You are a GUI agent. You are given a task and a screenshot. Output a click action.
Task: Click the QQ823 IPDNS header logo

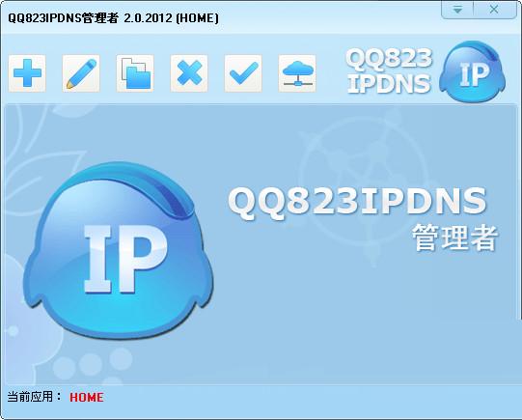pos(426,71)
